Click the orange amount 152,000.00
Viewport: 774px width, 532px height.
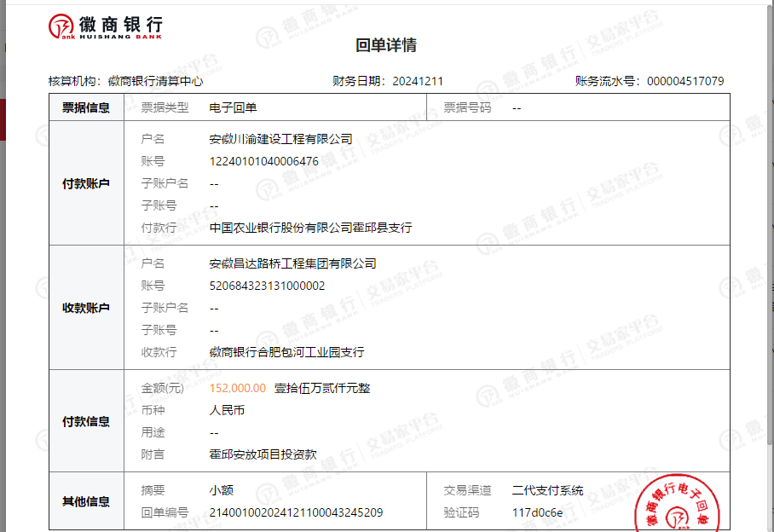(x=238, y=388)
